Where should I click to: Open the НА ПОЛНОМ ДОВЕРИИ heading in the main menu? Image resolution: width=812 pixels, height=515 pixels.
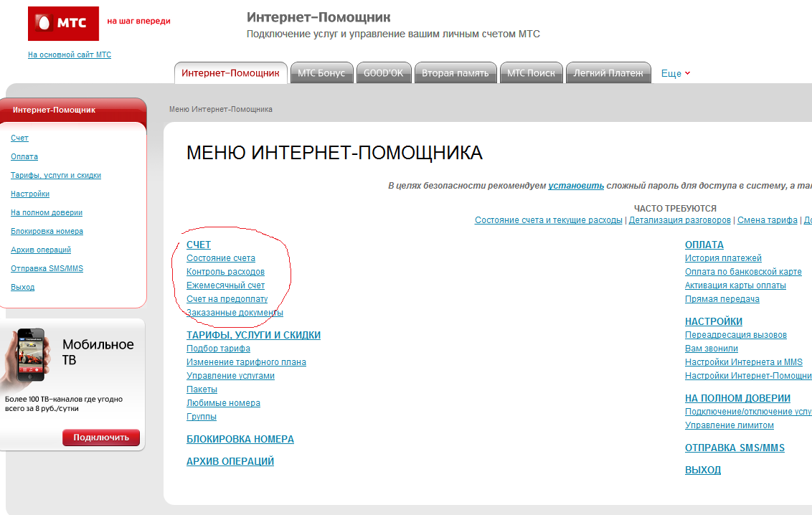[738, 398]
